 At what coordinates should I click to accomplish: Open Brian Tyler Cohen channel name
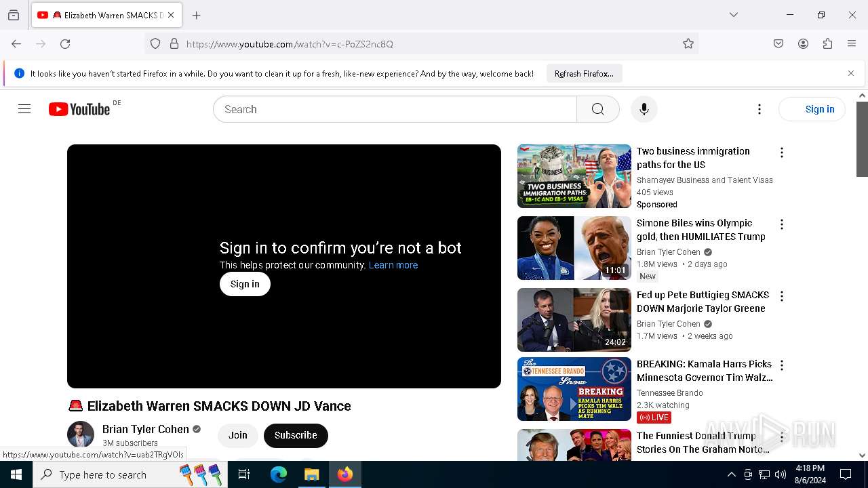[x=146, y=429]
